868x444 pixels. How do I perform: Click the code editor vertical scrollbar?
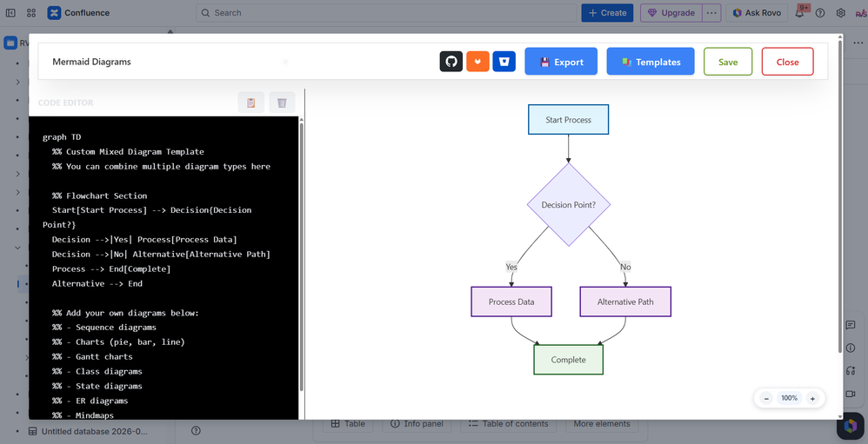[302, 256]
